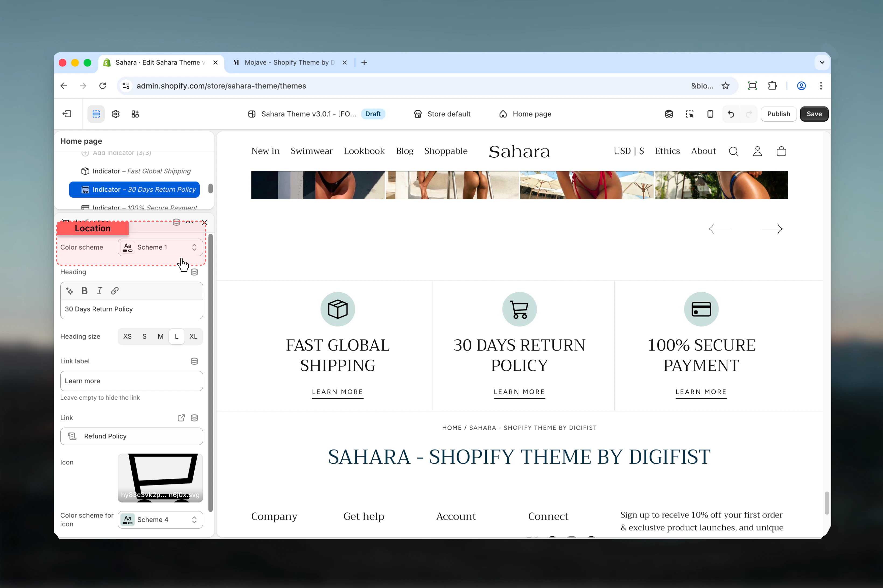Click the previous slide left arrow
Viewport: 883px width, 588px height.
coord(719,229)
